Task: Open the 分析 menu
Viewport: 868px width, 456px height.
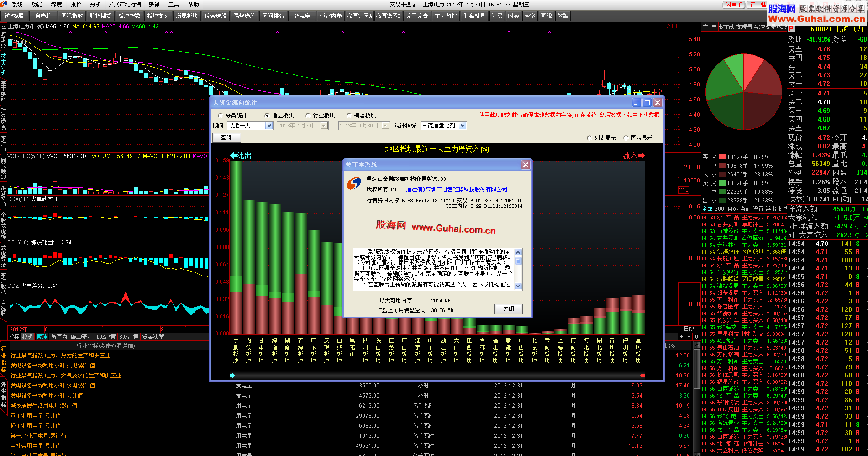Action: pyautogui.click(x=95, y=5)
